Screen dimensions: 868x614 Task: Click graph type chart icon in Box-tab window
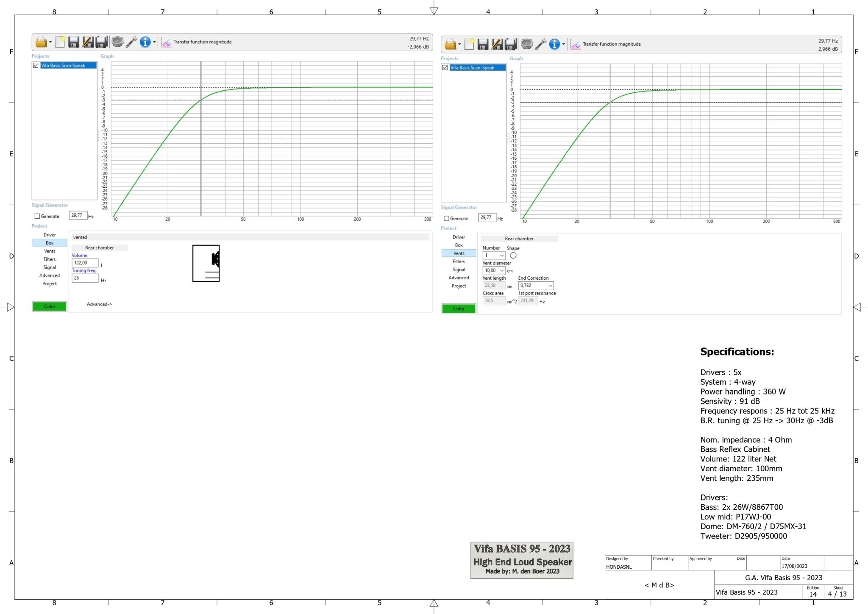click(167, 42)
